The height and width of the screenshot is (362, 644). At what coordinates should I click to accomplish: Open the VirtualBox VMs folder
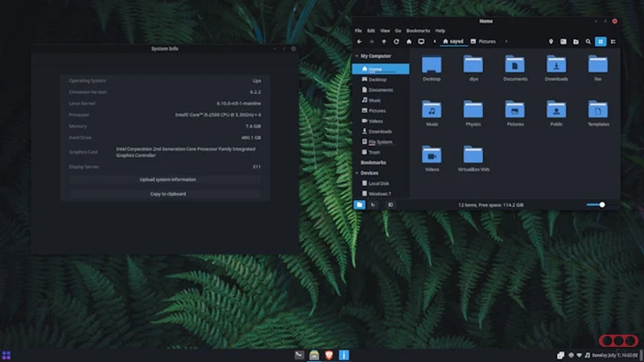click(473, 158)
